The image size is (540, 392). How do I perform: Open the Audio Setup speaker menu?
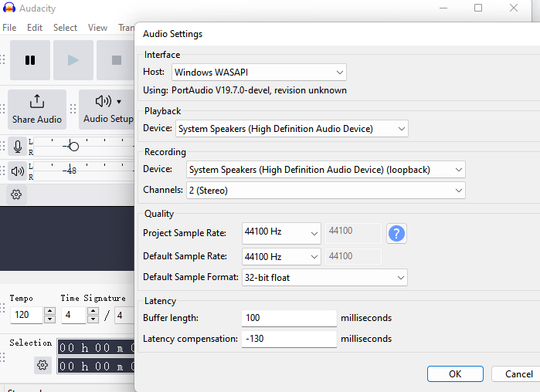point(107,110)
